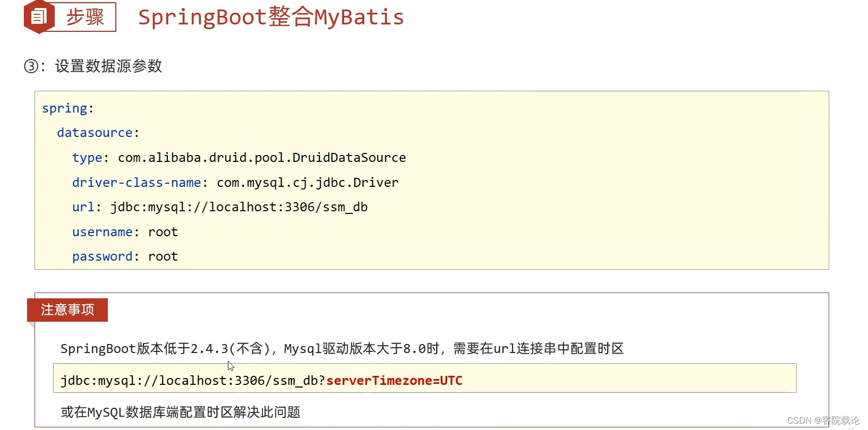This screenshot has height=430, width=868.
Task: Select the 'username' key
Action: pyautogui.click(x=103, y=232)
